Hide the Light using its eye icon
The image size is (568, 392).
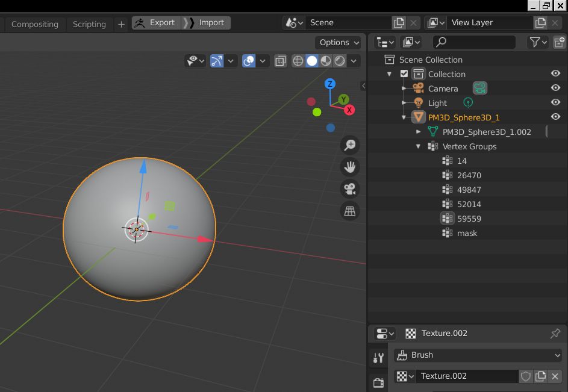point(555,102)
